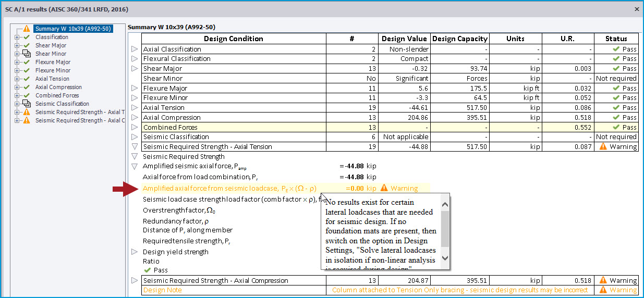
Task: Collapse Seismic Required Strength - Axial Tension row
Action: coord(135,147)
